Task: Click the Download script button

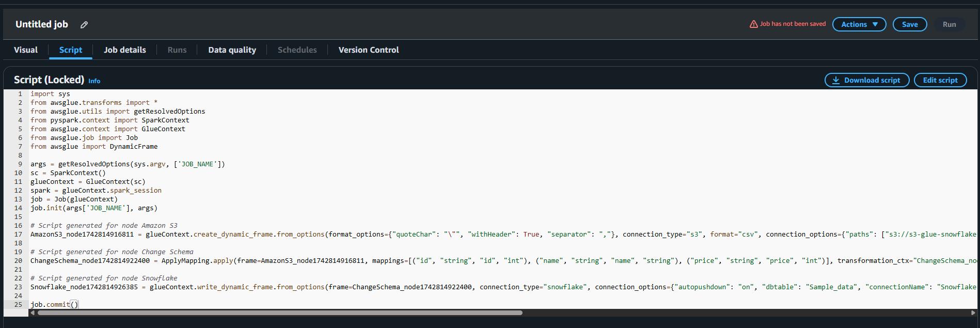Action: tap(867, 80)
